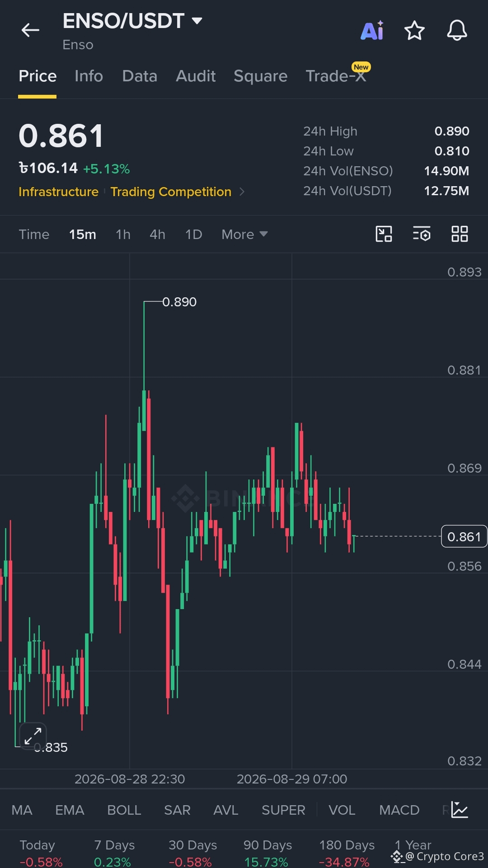Screen dimensions: 488x868
Task: Add ENSO/USDT to favorites with star
Action: pos(414,30)
